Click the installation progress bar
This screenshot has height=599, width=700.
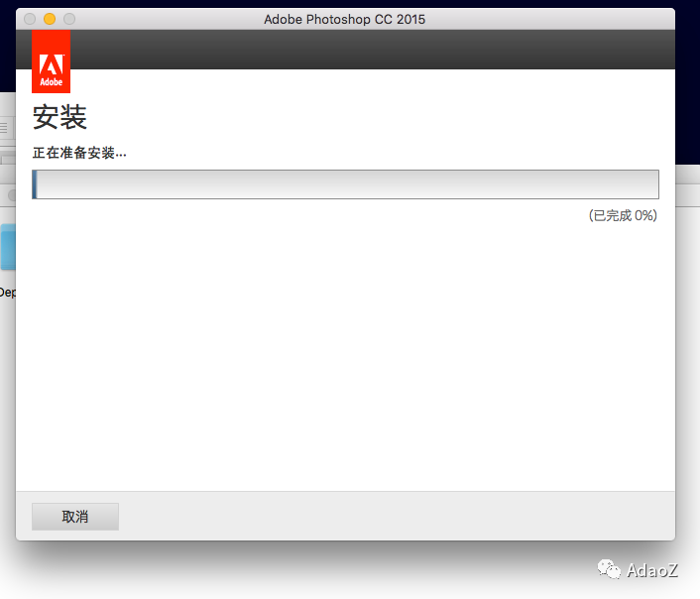click(x=346, y=184)
